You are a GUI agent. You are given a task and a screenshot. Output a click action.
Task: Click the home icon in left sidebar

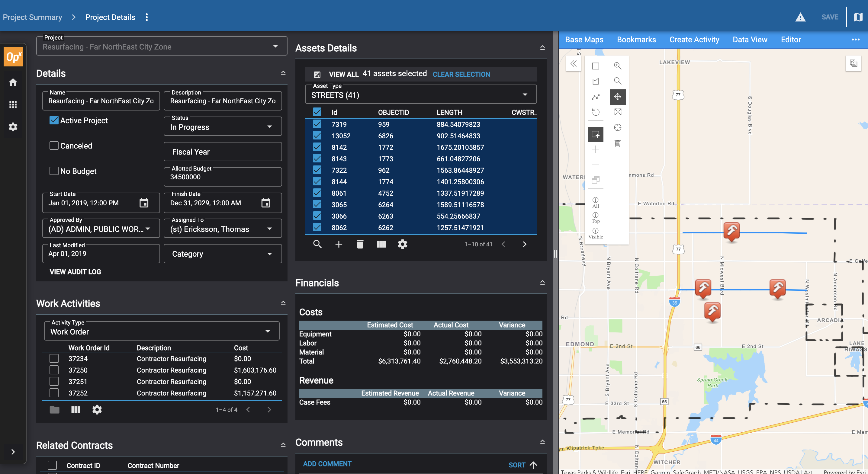(x=13, y=82)
